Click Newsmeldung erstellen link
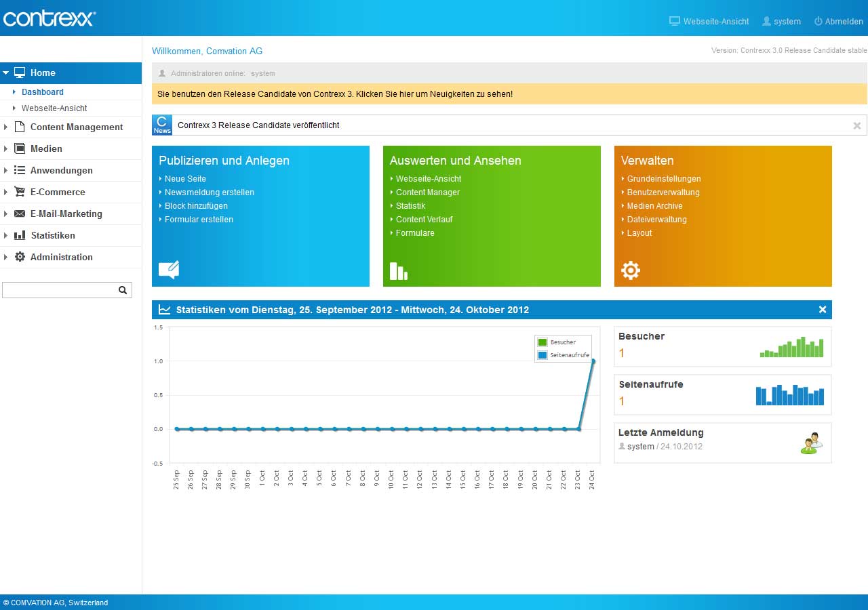This screenshot has width=868, height=610. click(x=210, y=192)
